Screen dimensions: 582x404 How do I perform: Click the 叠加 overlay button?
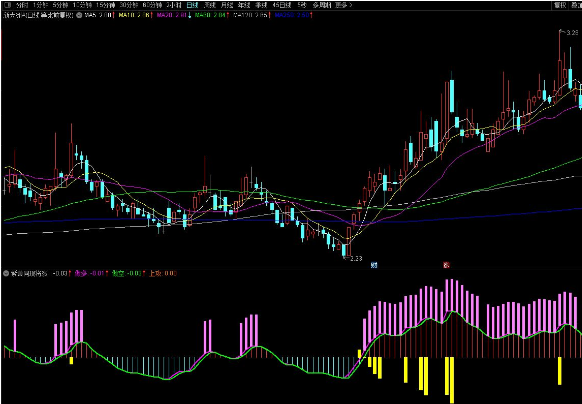[576, 5]
